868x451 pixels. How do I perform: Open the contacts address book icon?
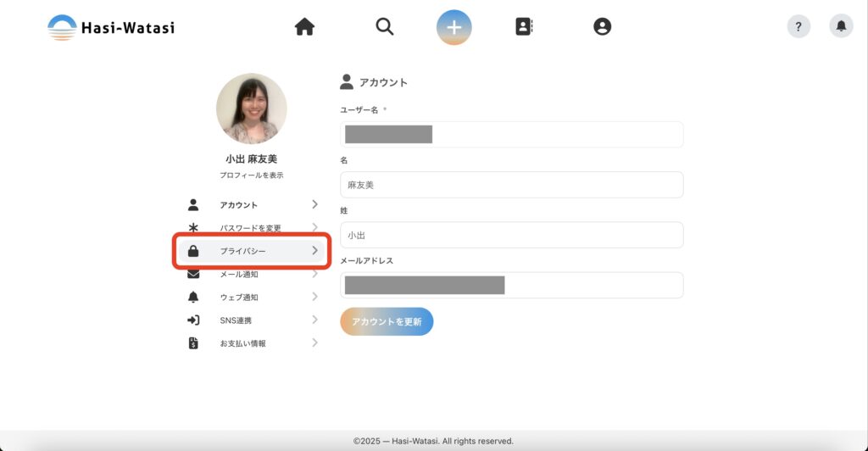pyautogui.click(x=524, y=27)
